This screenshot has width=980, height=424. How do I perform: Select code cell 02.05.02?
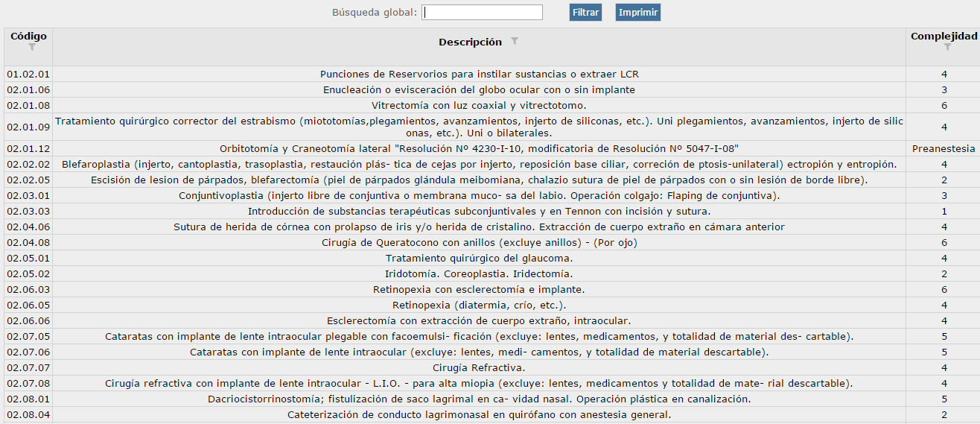click(x=28, y=274)
